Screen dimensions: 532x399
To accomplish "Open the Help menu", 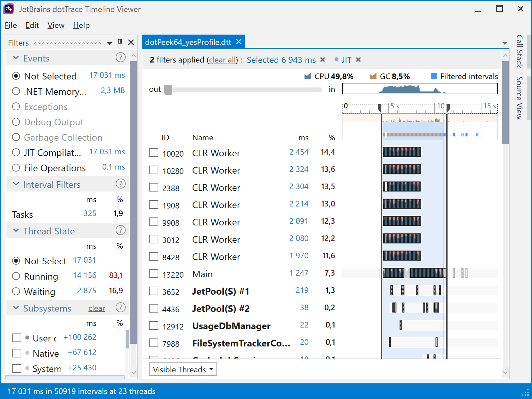I will 81,25.
